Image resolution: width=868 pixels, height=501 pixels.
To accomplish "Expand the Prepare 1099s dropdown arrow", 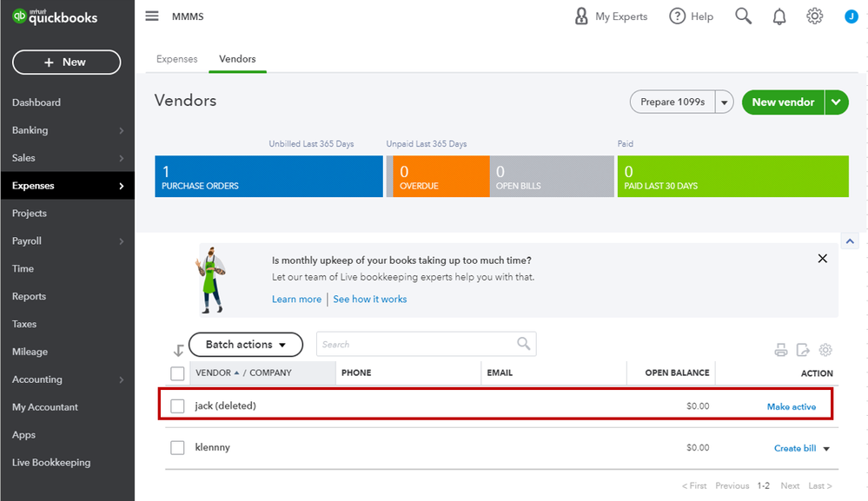I will click(724, 102).
